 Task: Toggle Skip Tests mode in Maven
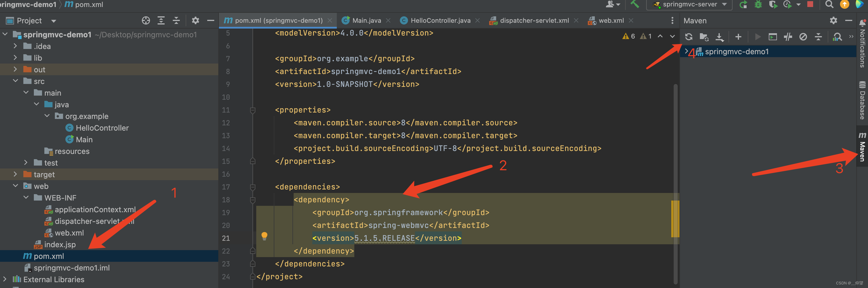[803, 37]
